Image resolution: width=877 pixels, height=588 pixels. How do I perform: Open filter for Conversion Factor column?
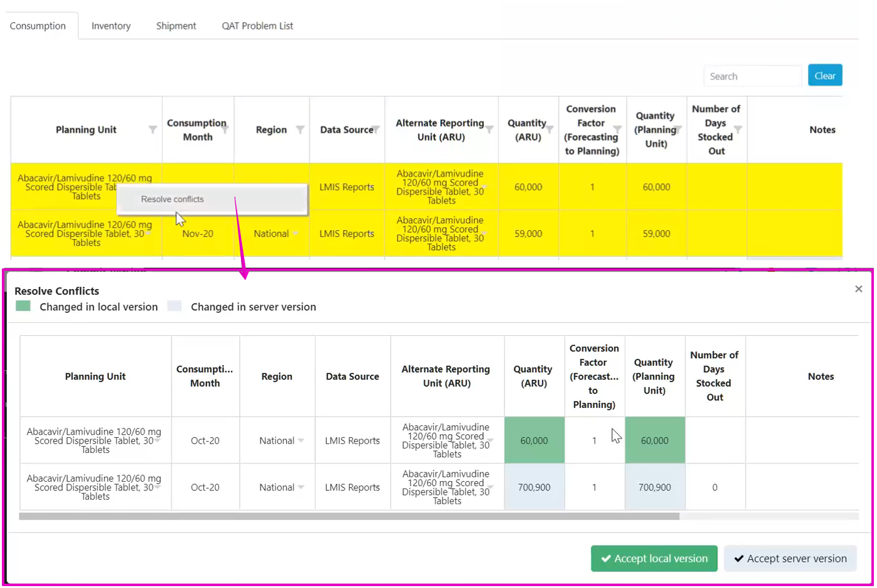point(617,129)
